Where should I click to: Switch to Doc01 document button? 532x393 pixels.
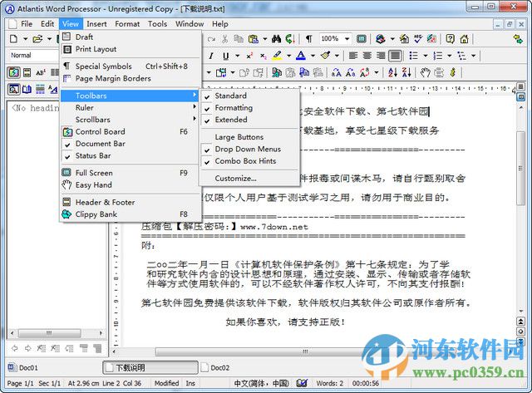tap(23, 368)
